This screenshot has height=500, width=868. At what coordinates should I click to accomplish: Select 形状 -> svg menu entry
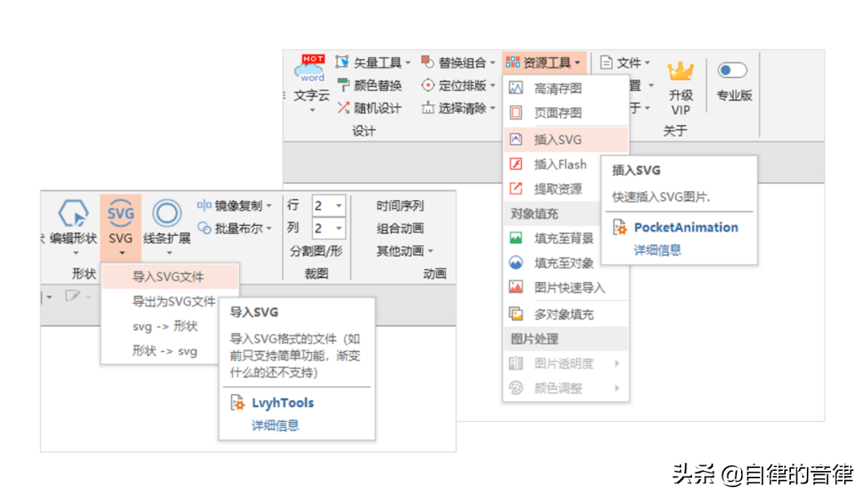(161, 351)
